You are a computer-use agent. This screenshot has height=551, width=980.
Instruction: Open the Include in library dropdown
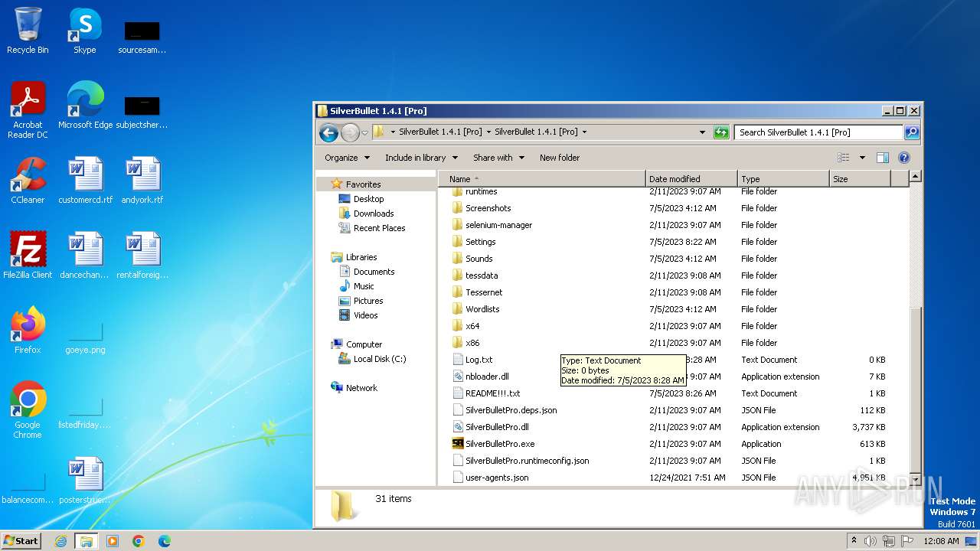click(x=421, y=158)
